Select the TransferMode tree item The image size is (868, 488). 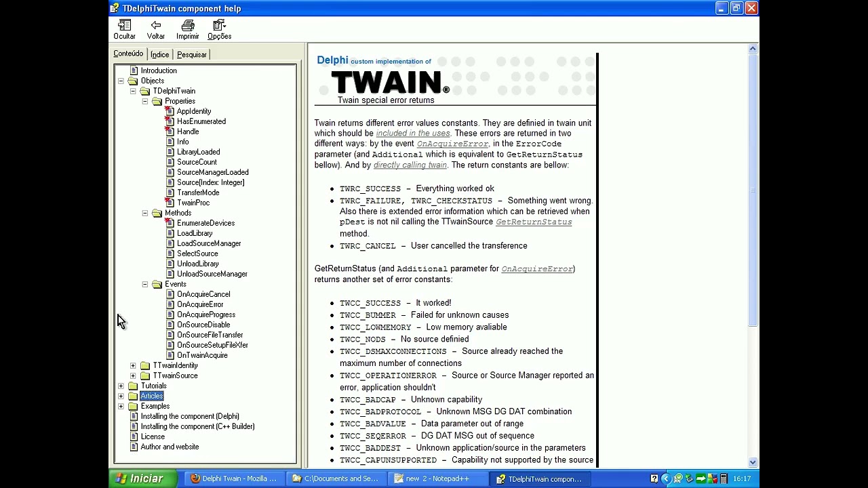click(198, 192)
